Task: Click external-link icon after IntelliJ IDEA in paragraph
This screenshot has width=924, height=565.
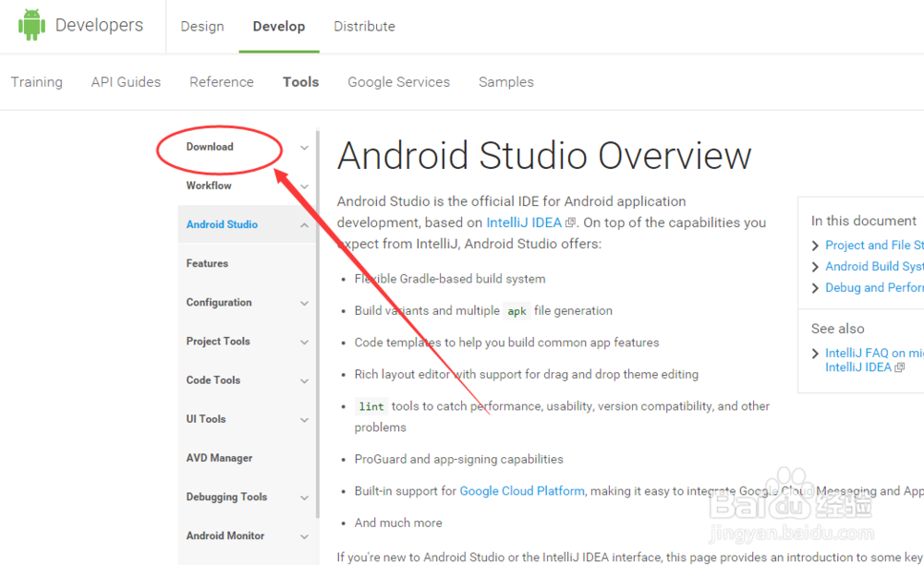Action: point(570,222)
